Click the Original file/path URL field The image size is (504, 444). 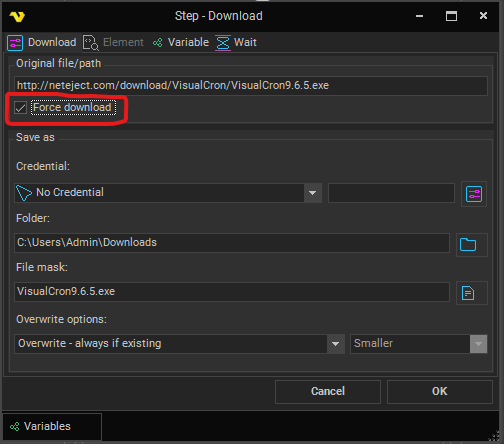pos(251,85)
